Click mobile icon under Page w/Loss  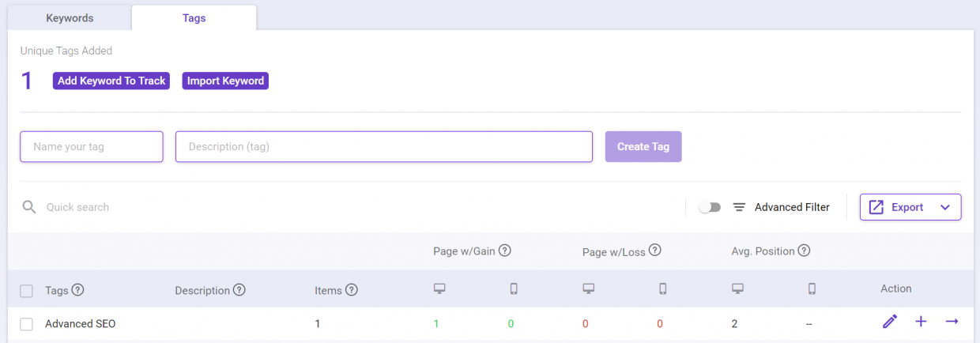[663, 289]
